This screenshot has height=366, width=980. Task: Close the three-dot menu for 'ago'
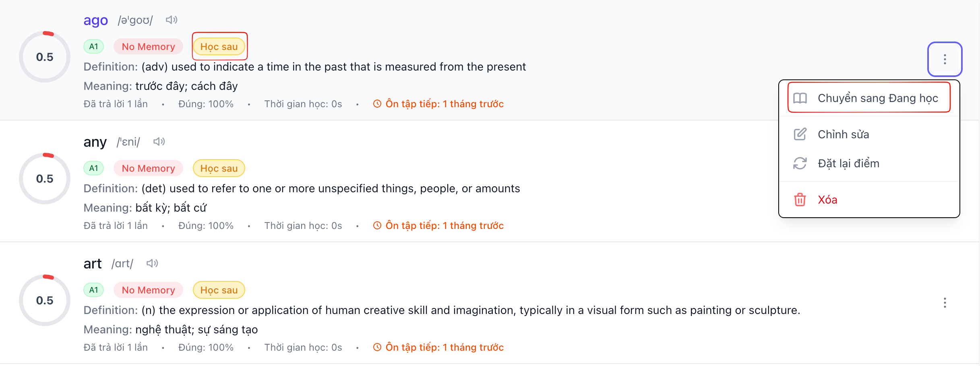[x=945, y=59]
